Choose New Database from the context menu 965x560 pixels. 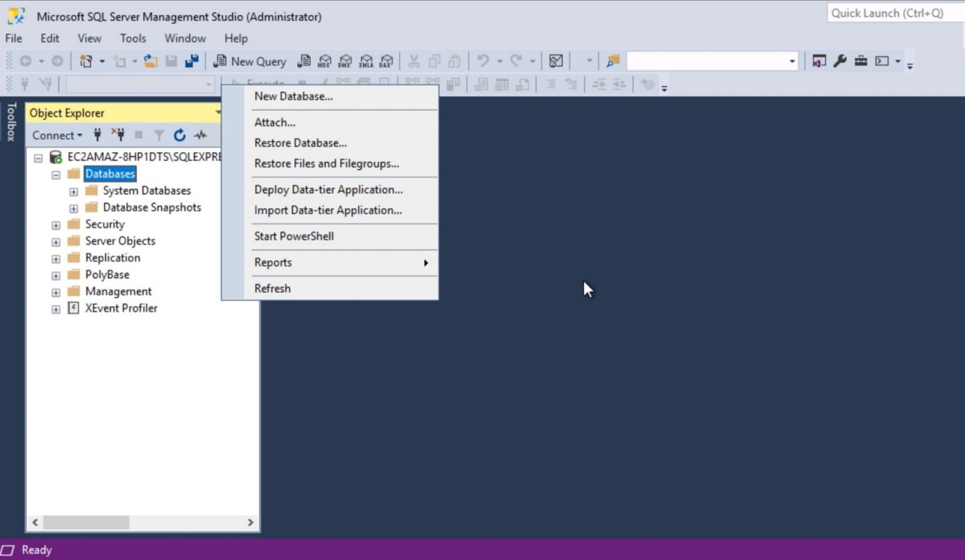pos(293,96)
